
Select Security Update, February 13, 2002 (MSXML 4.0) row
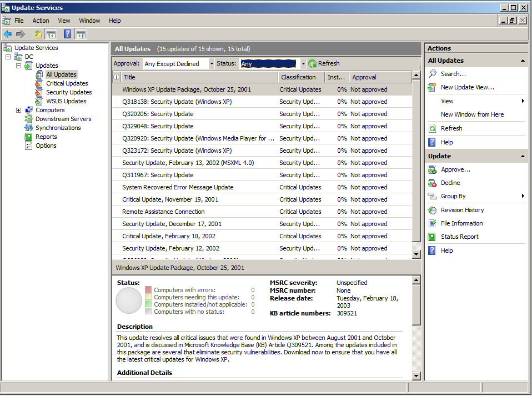click(262, 163)
